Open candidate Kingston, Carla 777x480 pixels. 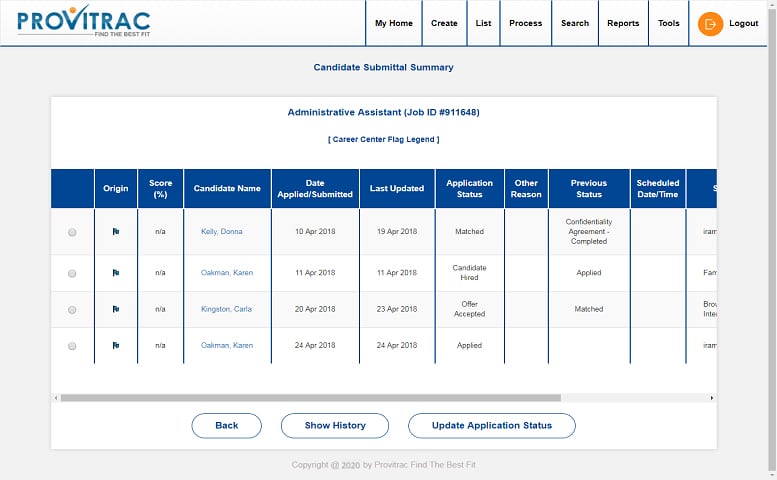(226, 309)
